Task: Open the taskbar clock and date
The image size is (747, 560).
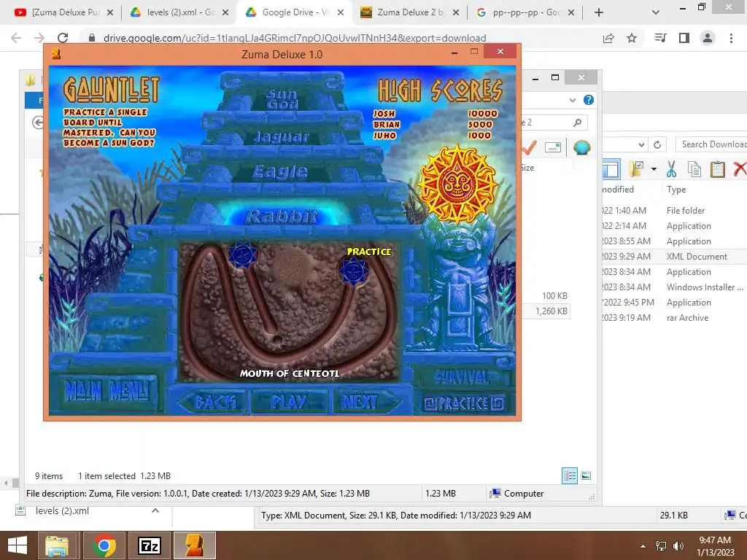Action: (716, 546)
